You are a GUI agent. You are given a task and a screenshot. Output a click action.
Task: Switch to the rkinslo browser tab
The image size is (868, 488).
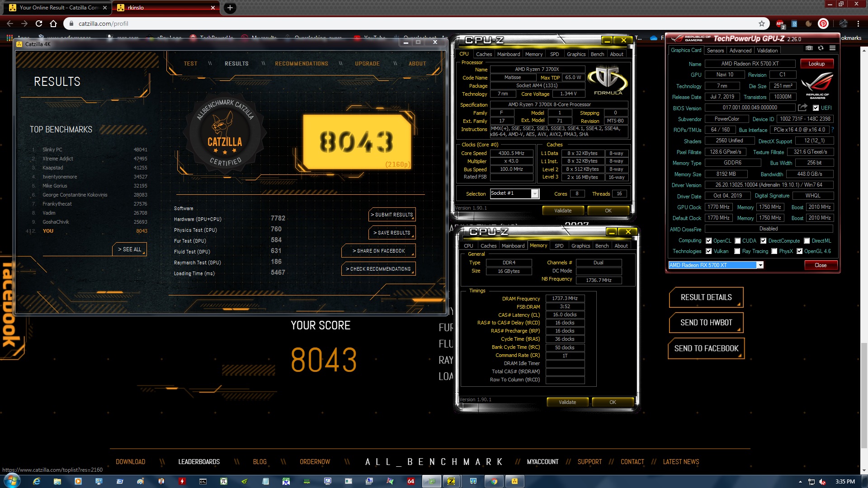[x=166, y=8]
